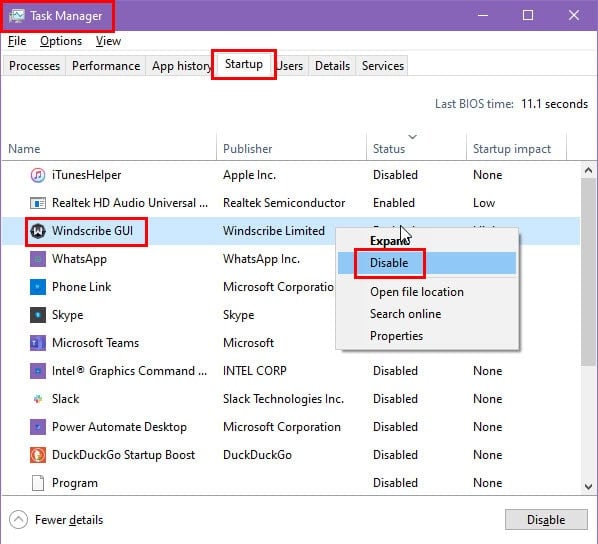
Task: Select the DuckDuckGo Startup Boost entry
Action: pyautogui.click(x=124, y=455)
